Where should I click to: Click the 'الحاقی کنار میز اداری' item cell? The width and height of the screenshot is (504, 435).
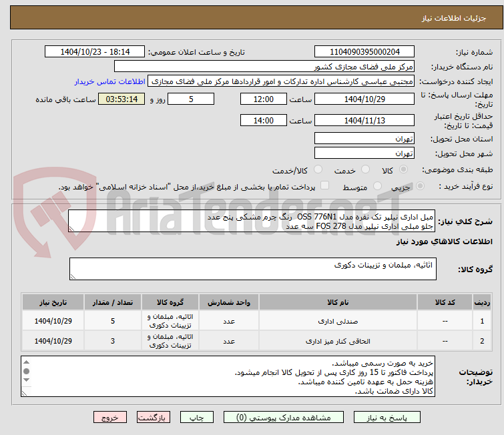click(x=338, y=341)
